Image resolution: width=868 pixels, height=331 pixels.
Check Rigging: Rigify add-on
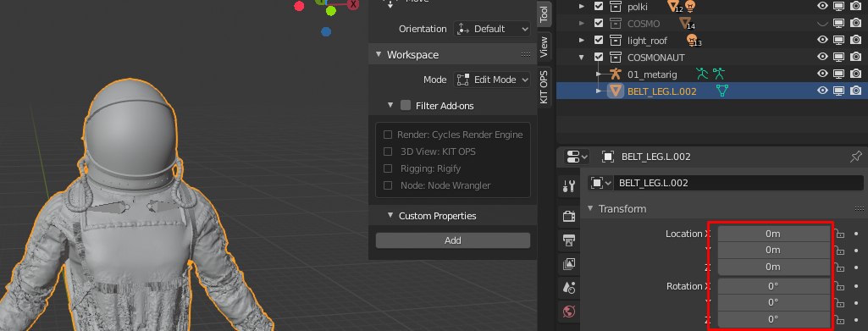pos(388,168)
